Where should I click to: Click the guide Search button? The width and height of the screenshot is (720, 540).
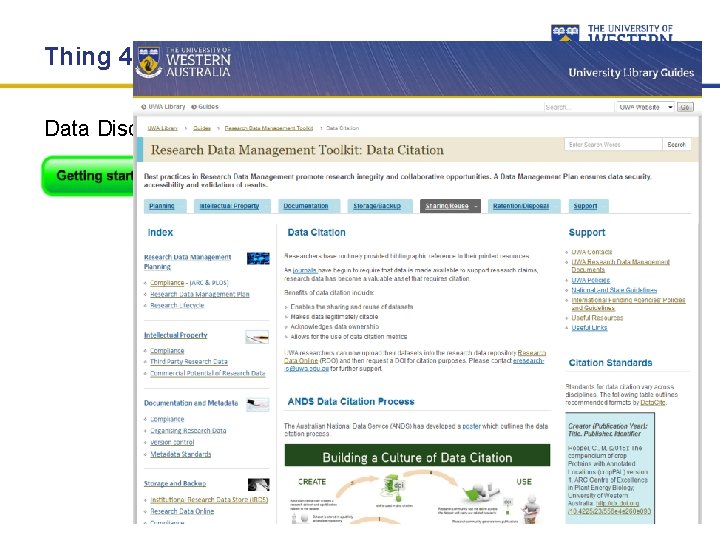point(676,144)
